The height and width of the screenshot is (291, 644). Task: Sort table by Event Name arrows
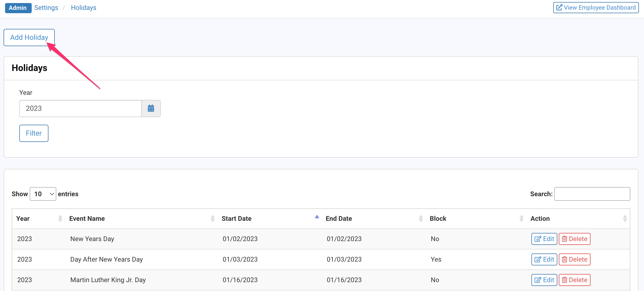tap(213, 219)
